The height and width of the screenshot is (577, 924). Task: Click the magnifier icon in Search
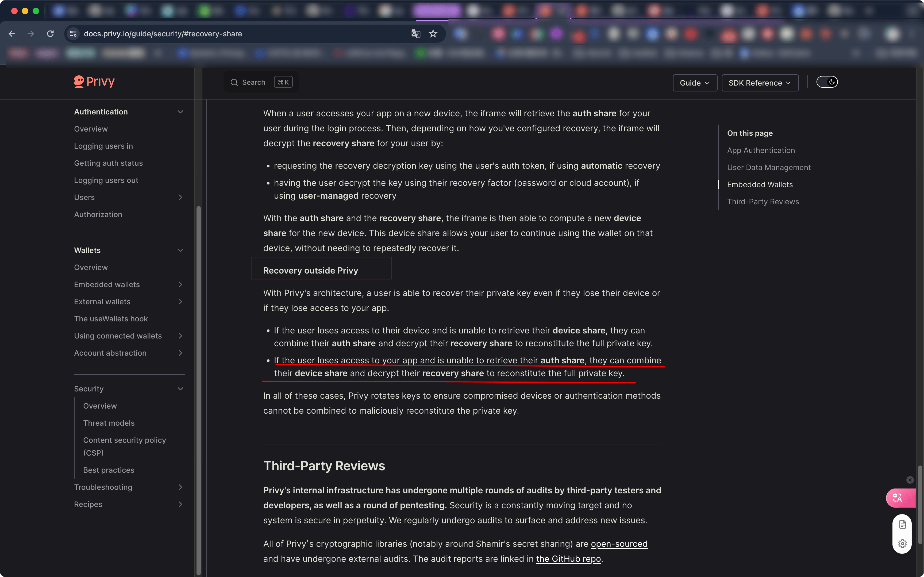point(234,82)
